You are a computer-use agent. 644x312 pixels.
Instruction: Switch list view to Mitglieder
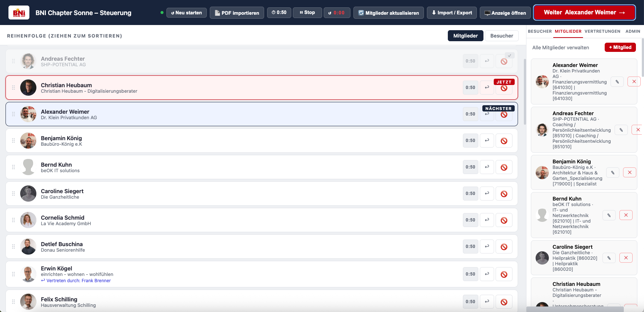click(465, 36)
